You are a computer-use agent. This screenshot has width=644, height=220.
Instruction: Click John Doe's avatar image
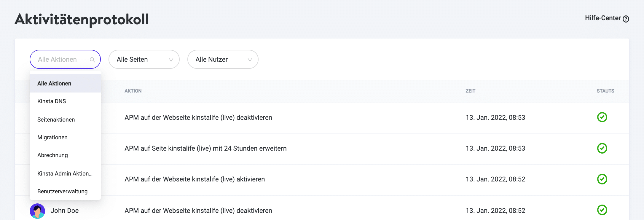pos(37,211)
